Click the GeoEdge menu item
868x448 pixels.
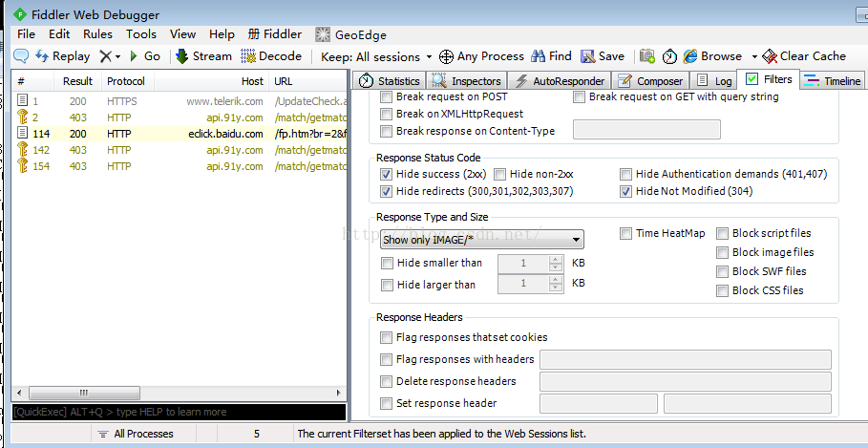click(351, 35)
